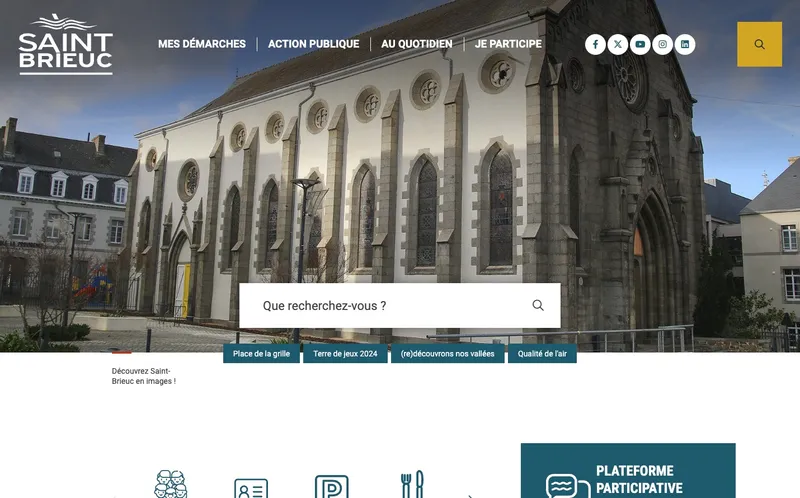Open the LinkedIn page icon
The width and height of the screenshot is (800, 498).
(685, 44)
